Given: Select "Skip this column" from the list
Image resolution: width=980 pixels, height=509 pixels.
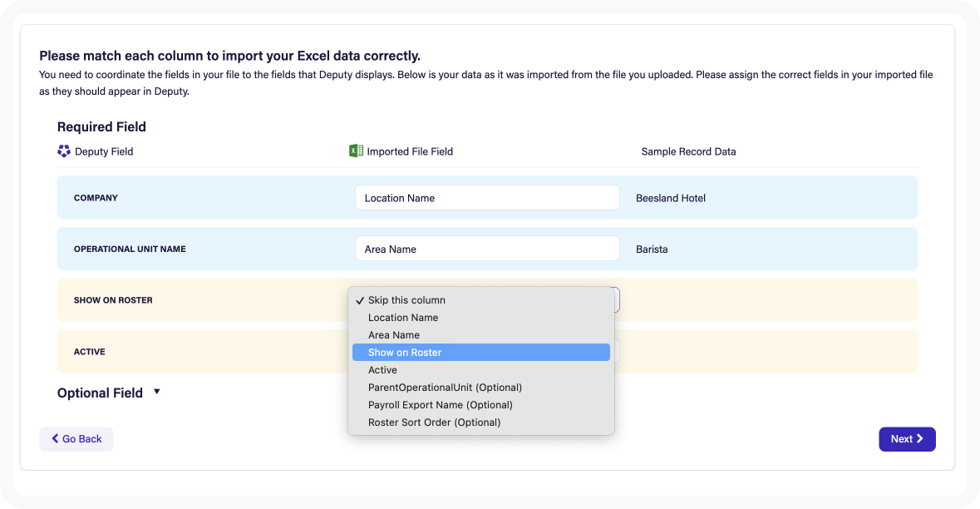Looking at the screenshot, I should pyautogui.click(x=406, y=300).
